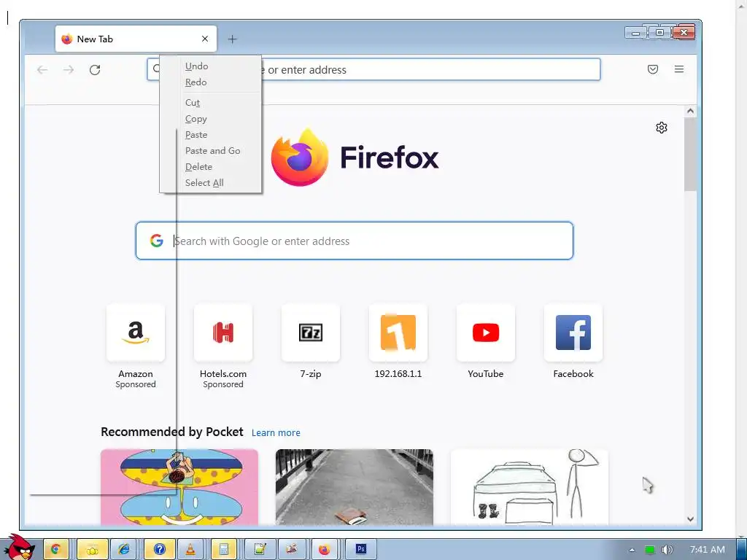
Task: Close the New Tab tab
Action: (x=205, y=39)
